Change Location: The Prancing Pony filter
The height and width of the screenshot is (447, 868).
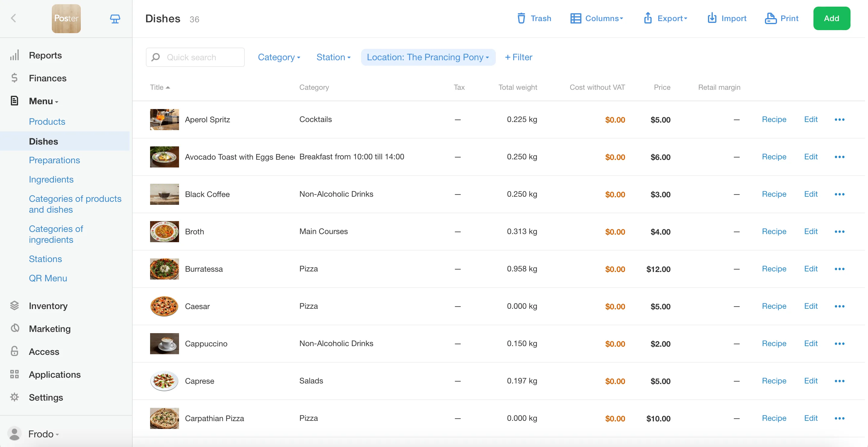tap(428, 57)
